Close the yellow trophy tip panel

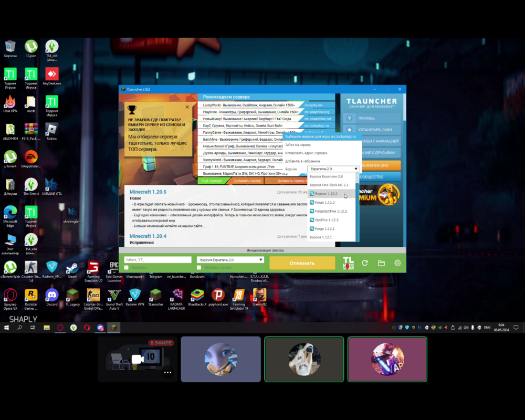tap(187, 107)
